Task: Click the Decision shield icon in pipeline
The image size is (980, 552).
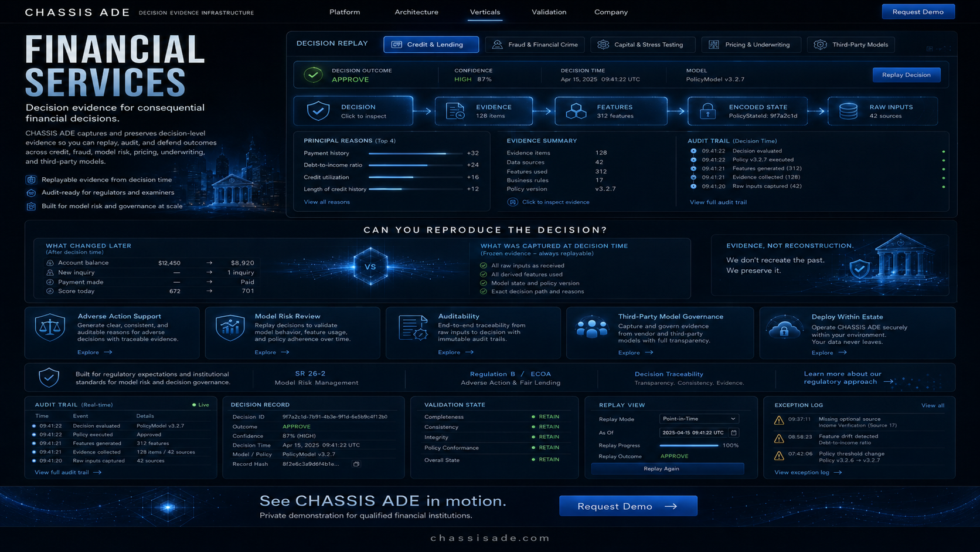Action: coord(318,111)
